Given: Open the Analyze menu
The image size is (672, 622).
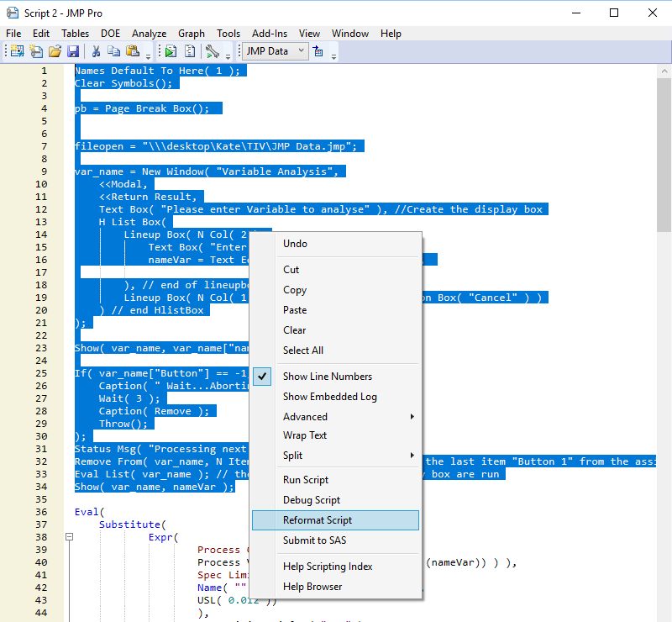Looking at the screenshot, I should tap(150, 34).
